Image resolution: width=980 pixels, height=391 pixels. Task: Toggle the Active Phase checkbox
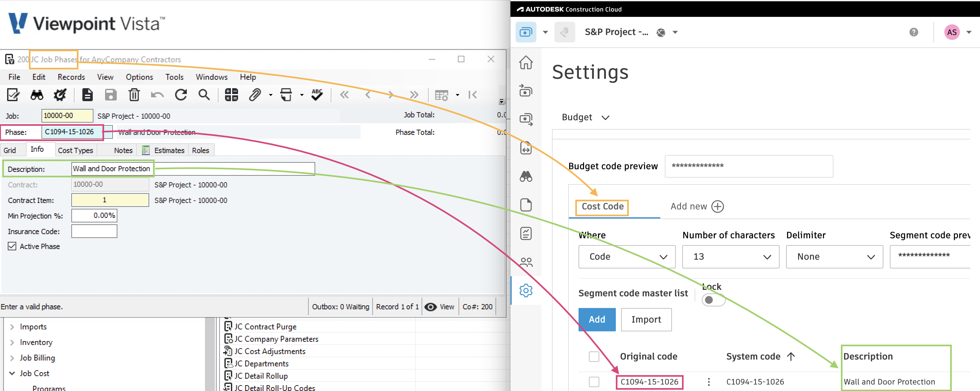(12, 246)
